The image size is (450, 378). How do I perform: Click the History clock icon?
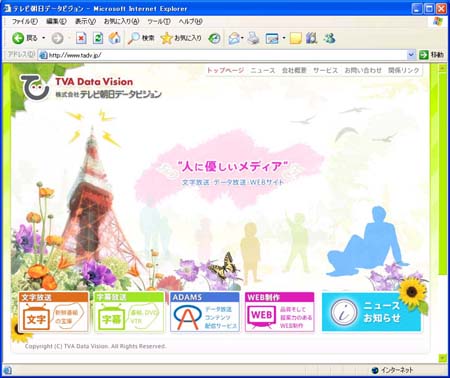[214, 39]
